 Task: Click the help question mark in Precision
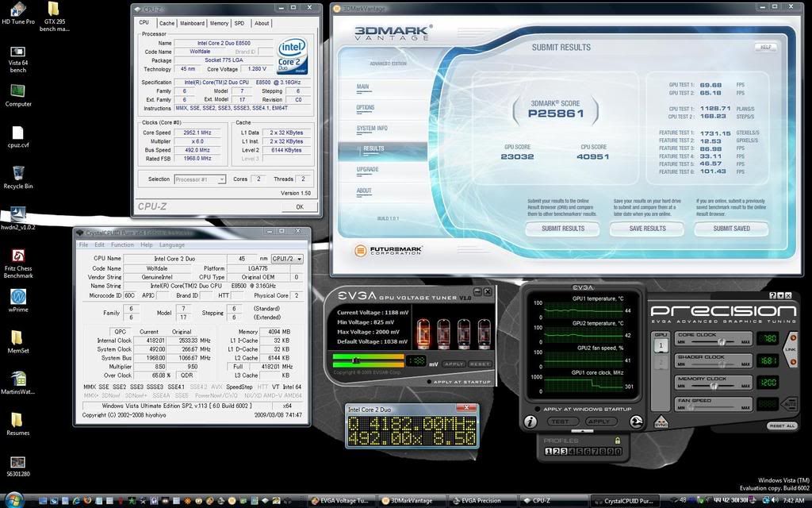tap(772, 295)
